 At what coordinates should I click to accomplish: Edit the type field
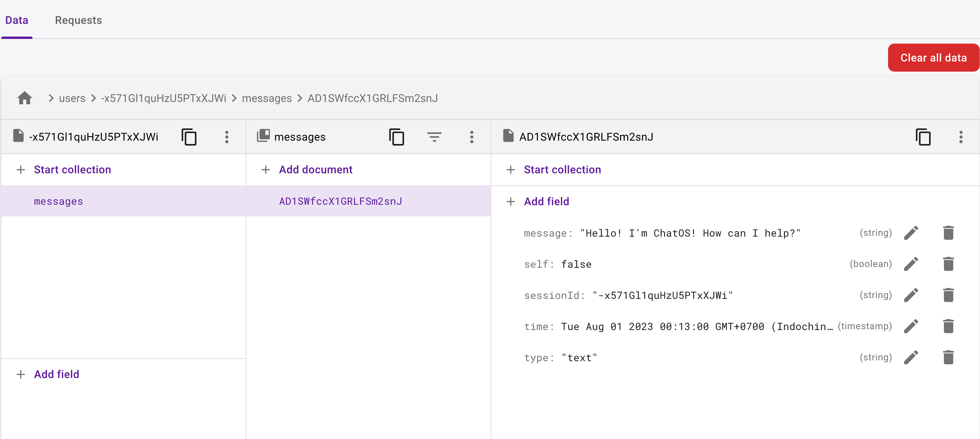tap(911, 358)
